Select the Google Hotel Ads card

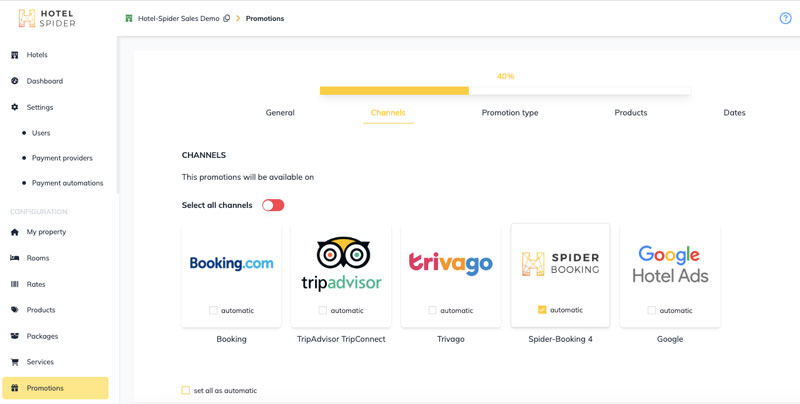670,265
